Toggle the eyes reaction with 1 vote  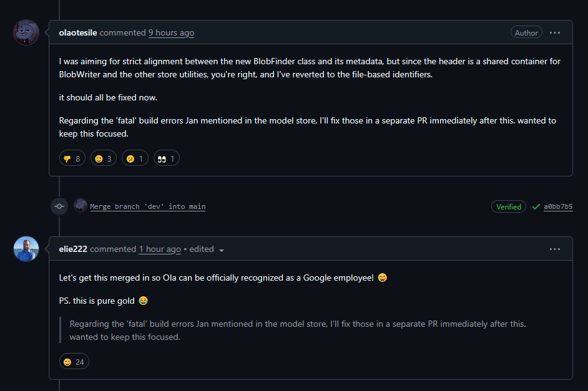(x=166, y=158)
